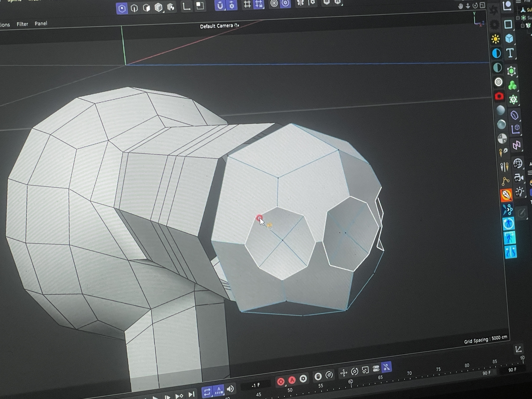Click the red camera render icon
The width and height of the screenshot is (532, 399).
[499, 96]
